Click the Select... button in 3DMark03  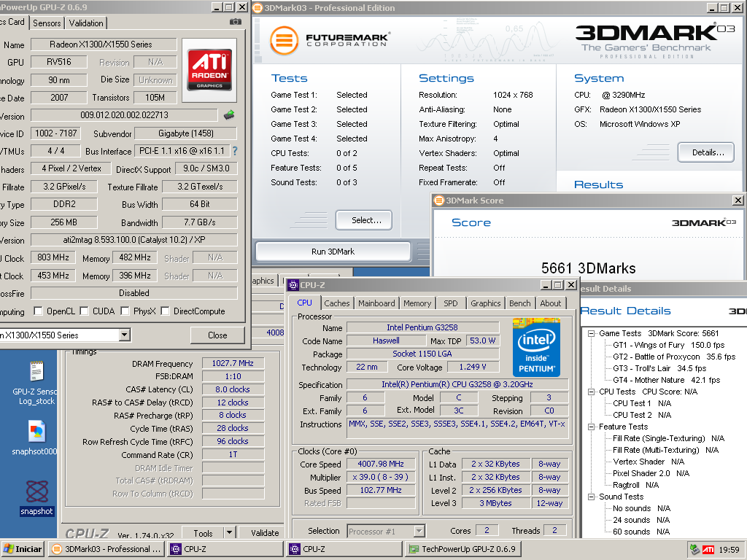click(364, 220)
